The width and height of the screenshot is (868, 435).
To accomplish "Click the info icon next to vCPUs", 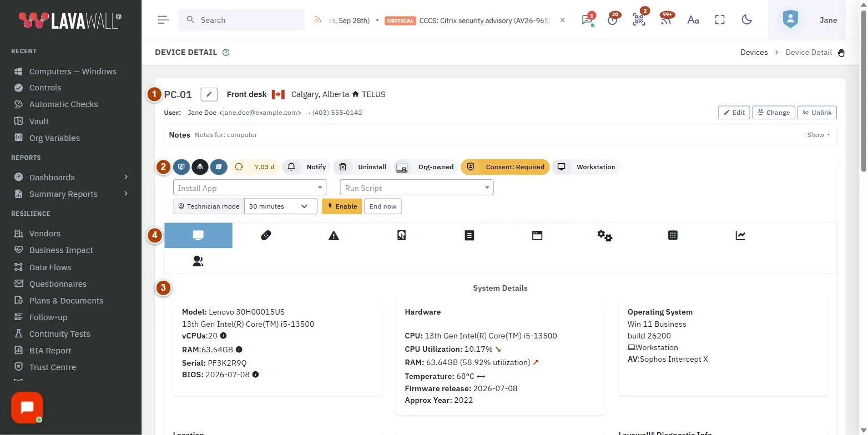I will point(223,336).
